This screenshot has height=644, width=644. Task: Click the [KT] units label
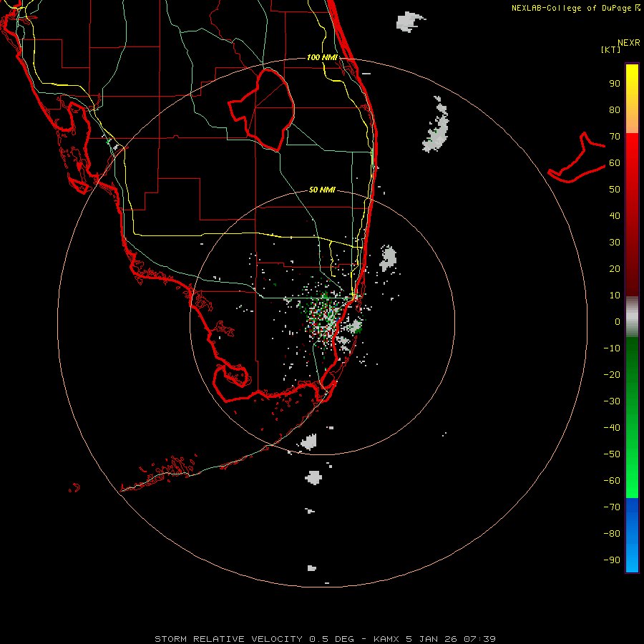(611, 49)
